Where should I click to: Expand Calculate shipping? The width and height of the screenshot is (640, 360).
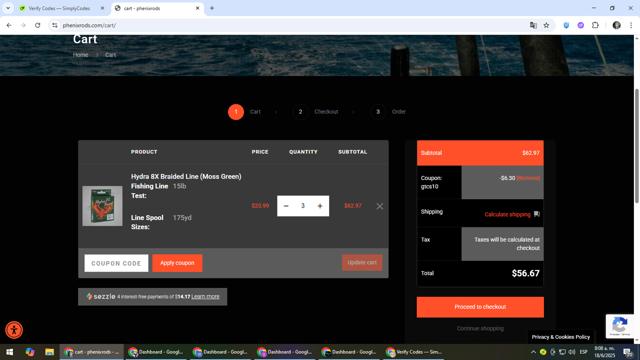[x=507, y=214]
